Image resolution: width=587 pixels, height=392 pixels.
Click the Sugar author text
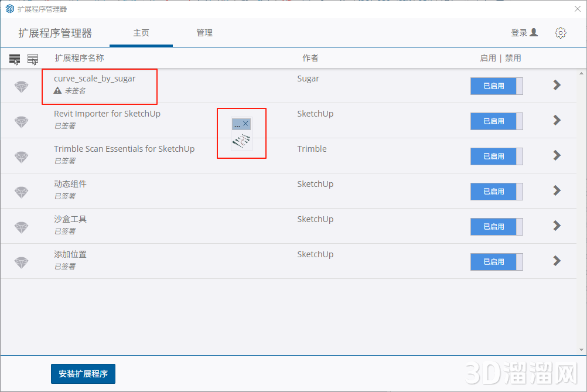coord(308,79)
